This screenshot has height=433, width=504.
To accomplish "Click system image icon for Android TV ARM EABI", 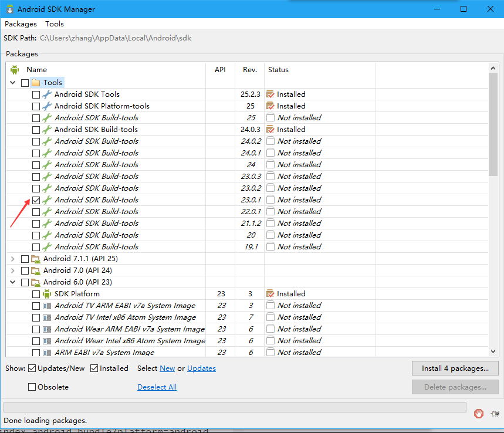I will point(47,306).
